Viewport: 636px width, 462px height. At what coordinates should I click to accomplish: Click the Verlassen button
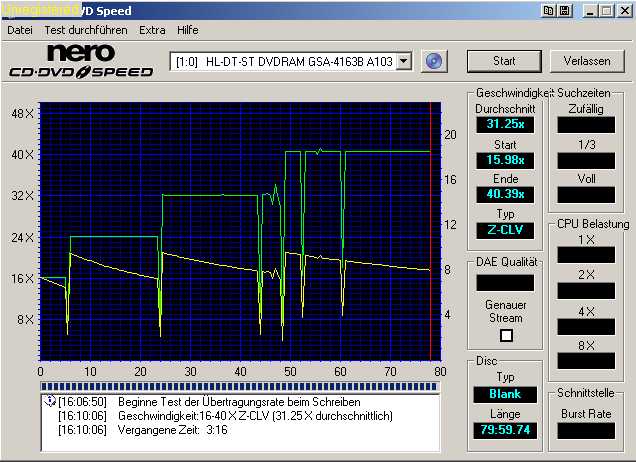[587, 61]
